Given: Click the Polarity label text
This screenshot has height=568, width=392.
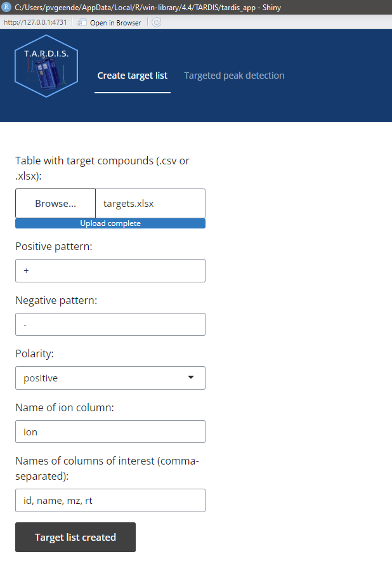Looking at the screenshot, I should tap(35, 353).
